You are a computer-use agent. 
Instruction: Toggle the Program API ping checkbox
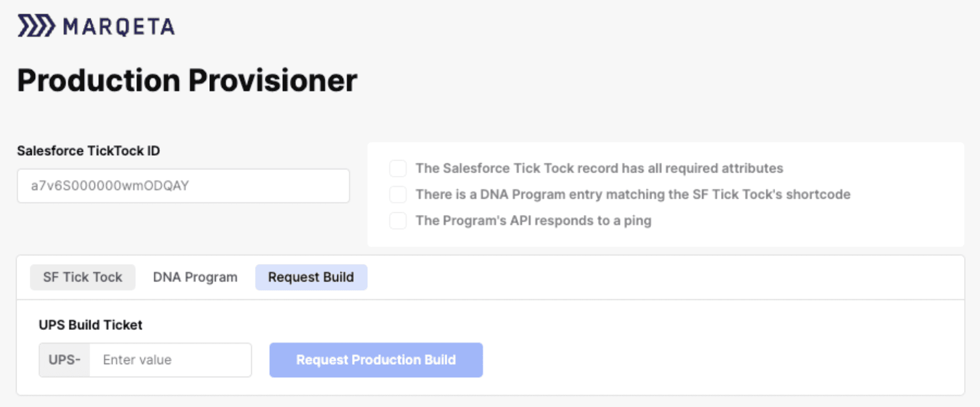click(x=398, y=221)
